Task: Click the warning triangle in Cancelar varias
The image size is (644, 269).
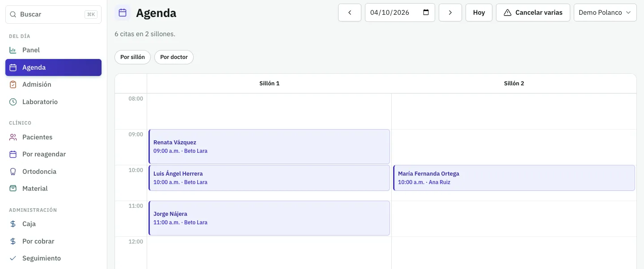Action: [508, 13]
